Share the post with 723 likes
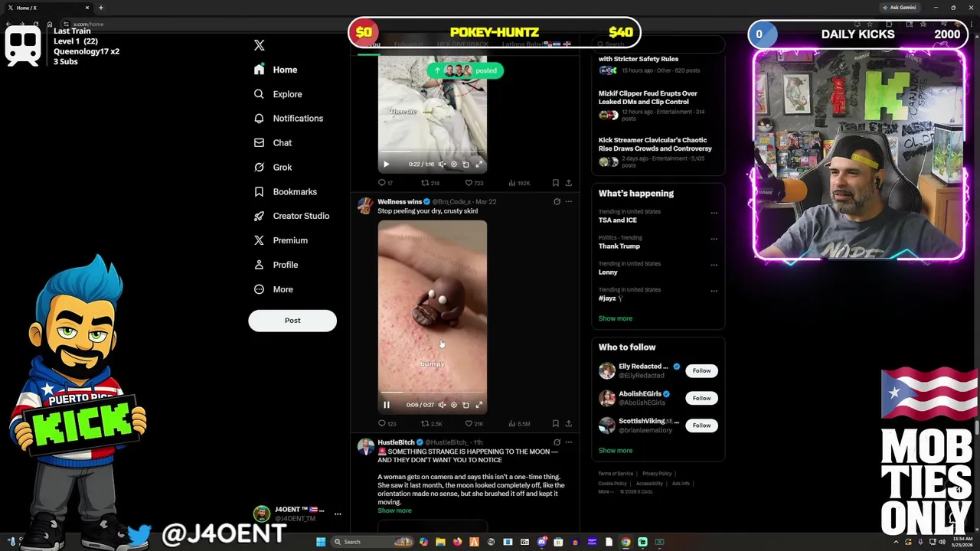The height and width of the screenshot is (551, 980). (x=568, y=183)
